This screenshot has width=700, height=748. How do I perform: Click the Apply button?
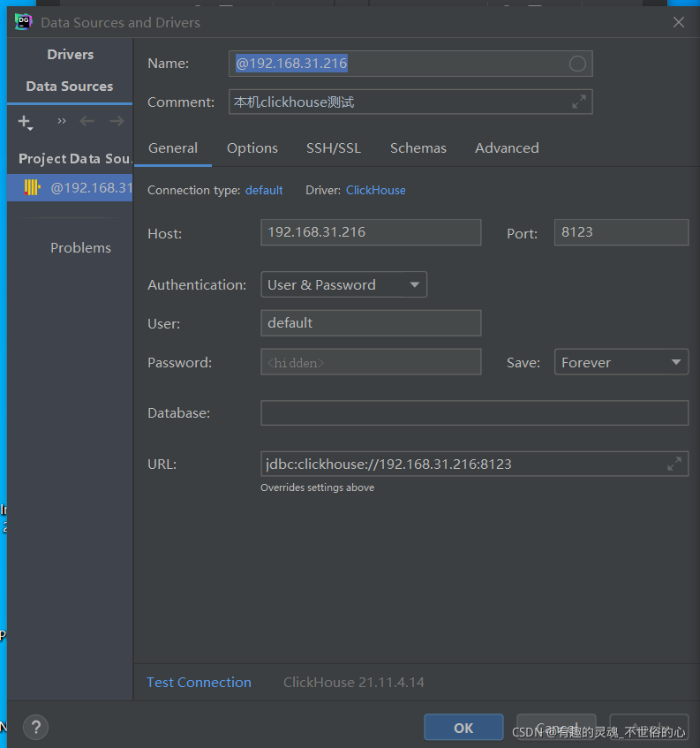pyautogui.click(x=649, y=728)
